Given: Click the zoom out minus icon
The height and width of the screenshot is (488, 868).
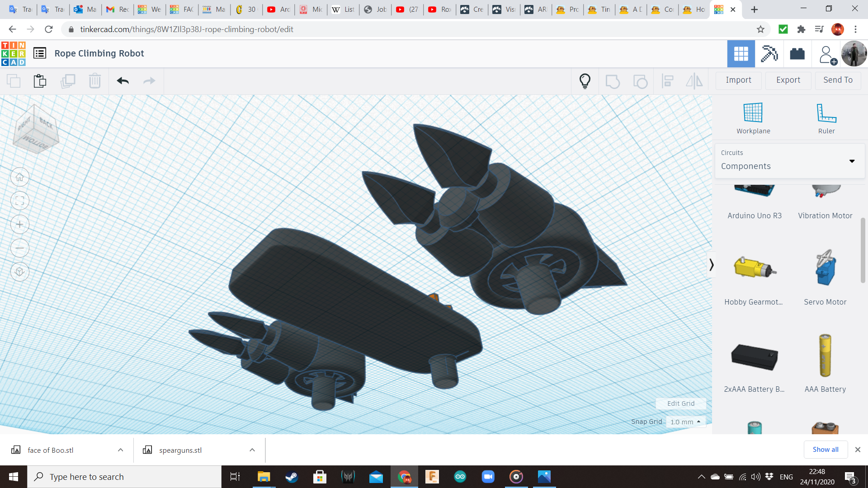Looking at the screenshot, I should tap(20, 248).
